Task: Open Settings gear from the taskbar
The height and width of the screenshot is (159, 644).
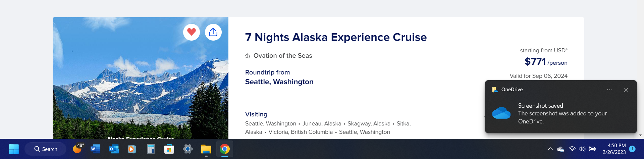Action: click(187, 149)
